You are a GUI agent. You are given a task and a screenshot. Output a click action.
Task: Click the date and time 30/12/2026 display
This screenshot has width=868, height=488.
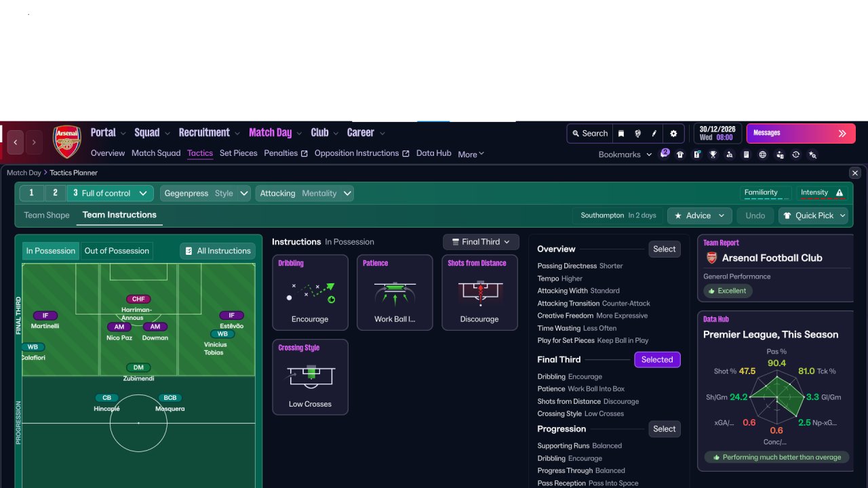716,133
